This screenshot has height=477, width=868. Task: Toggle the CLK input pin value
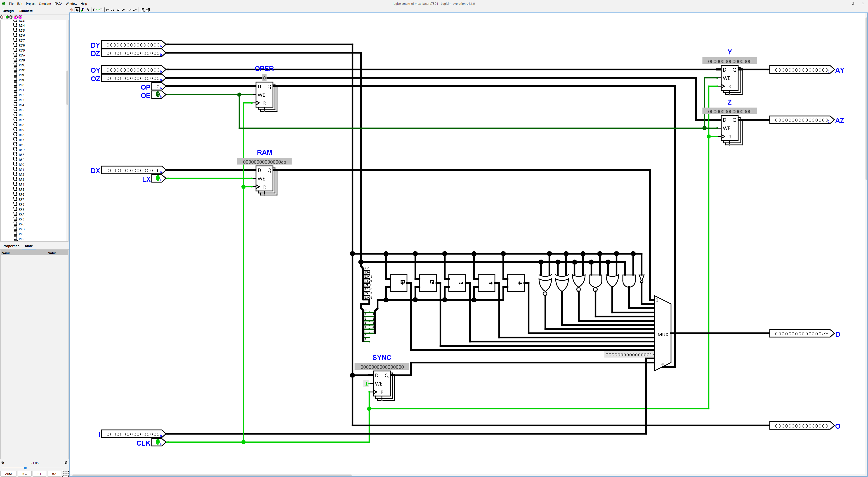coord(158,442)
